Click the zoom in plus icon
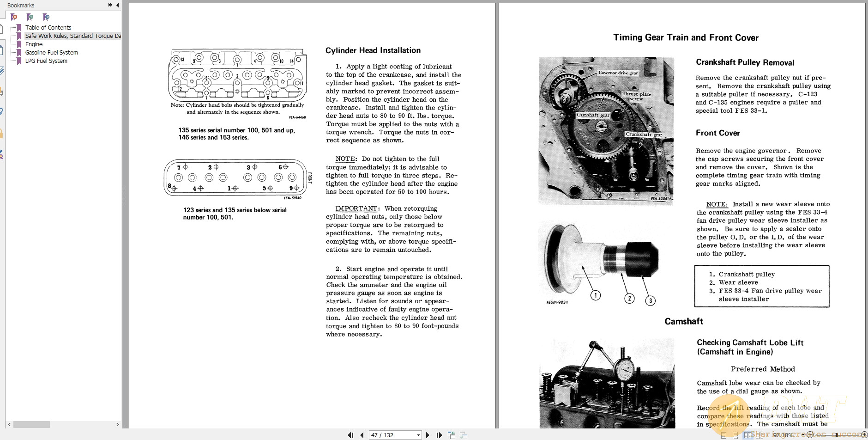The width and height of the screenshot is (868, 440). click(865, 435)
